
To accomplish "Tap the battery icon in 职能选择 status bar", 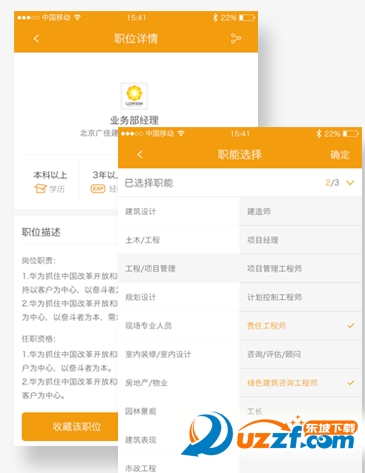I will [x=351, y=134].
